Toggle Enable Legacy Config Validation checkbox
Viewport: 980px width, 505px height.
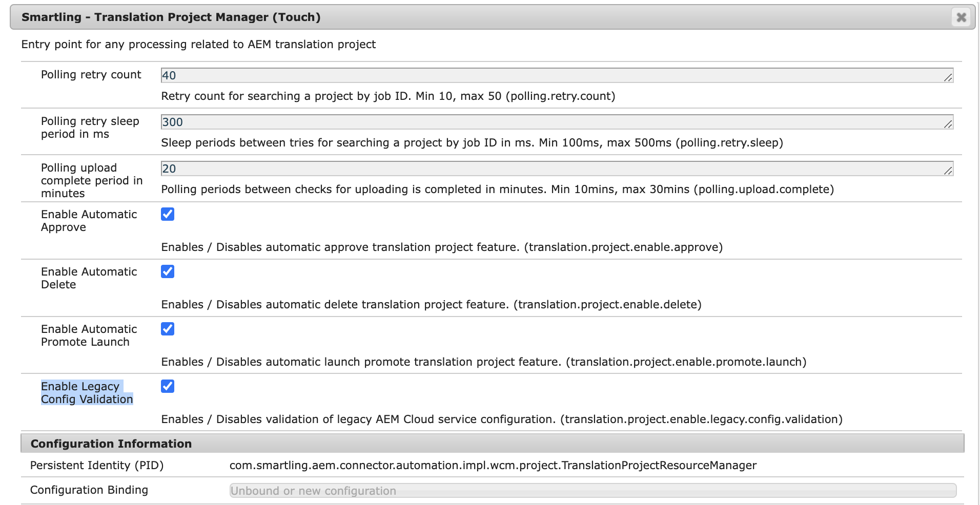click(168, 386)
